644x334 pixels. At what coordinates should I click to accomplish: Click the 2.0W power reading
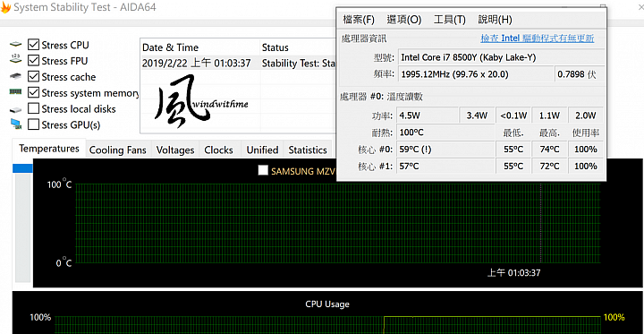pyautogui.click(x=586, y=116)
